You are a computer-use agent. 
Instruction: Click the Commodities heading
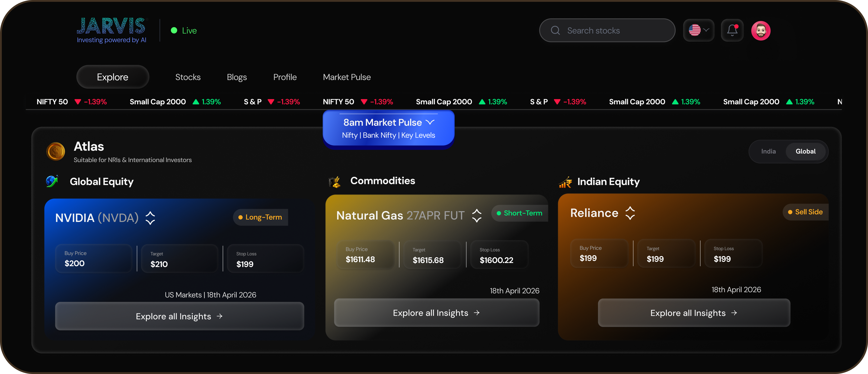click(382, 181)
